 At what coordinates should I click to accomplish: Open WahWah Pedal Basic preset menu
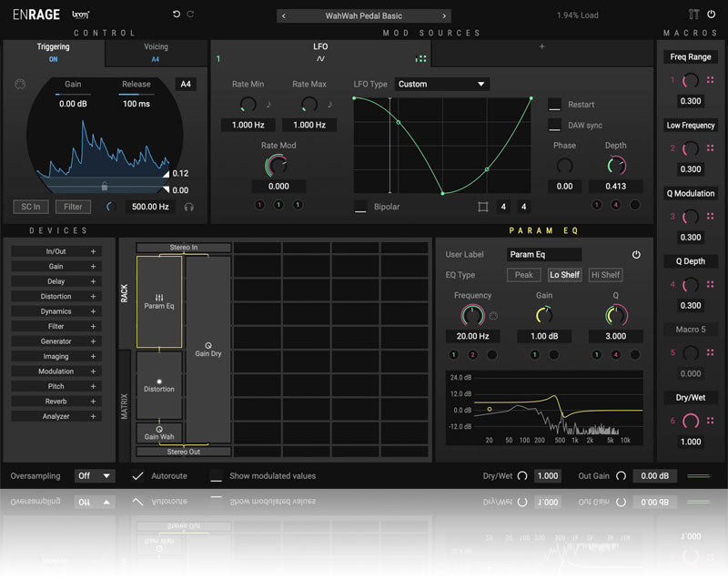point(363,16)
